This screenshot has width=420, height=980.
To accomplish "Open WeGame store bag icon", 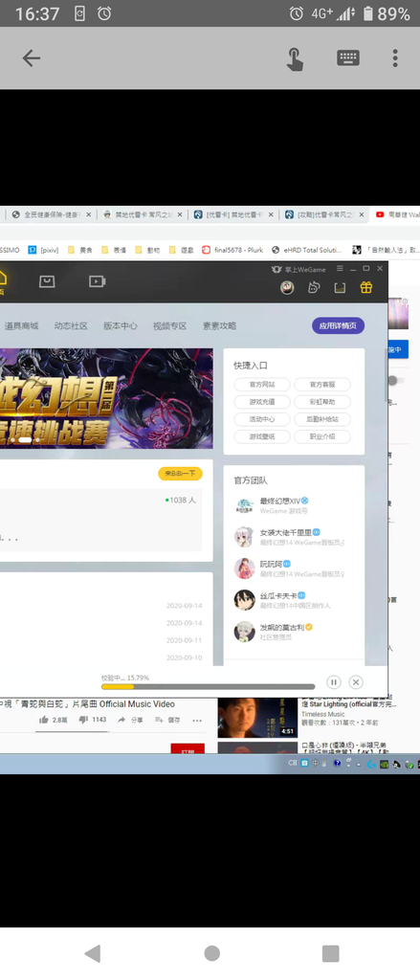I will [x=47, y=281].
